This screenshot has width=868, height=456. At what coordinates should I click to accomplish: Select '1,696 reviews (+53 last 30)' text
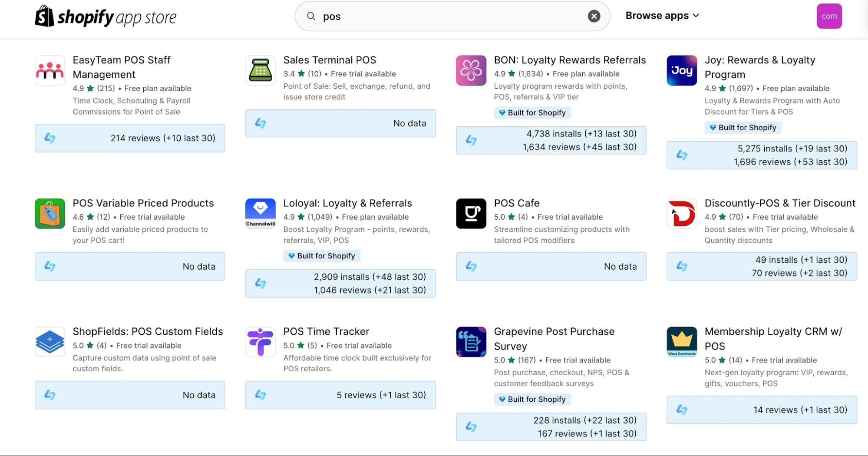point(790,162)
